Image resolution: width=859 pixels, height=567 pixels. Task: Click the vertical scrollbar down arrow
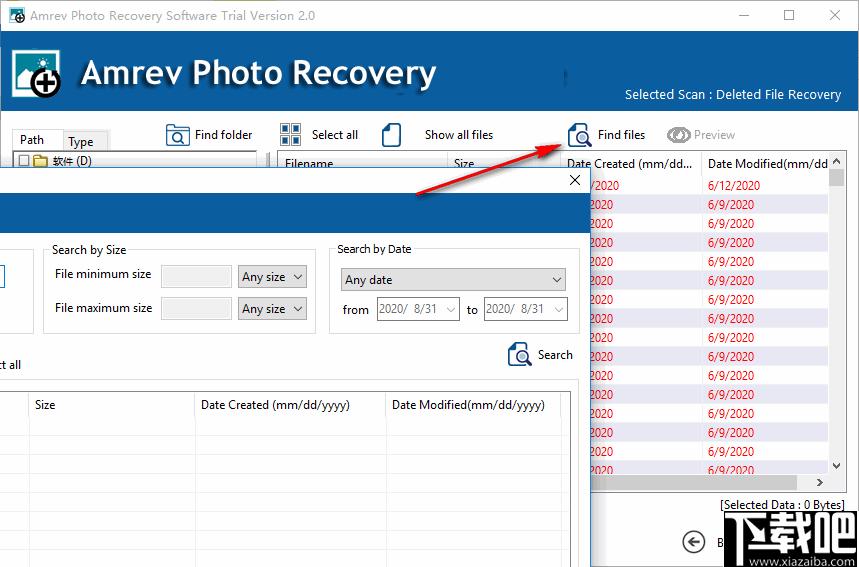pyautogui.click(x=837, y=466)
